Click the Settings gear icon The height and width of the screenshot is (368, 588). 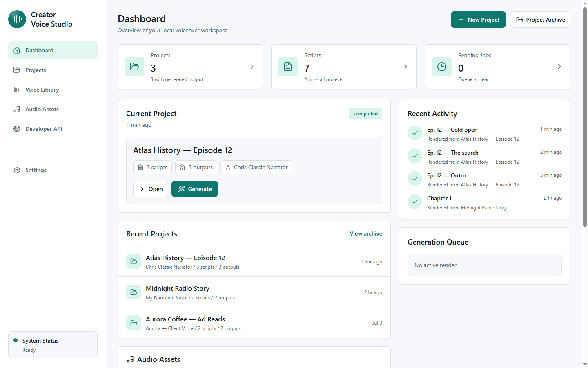coord(17,170)
